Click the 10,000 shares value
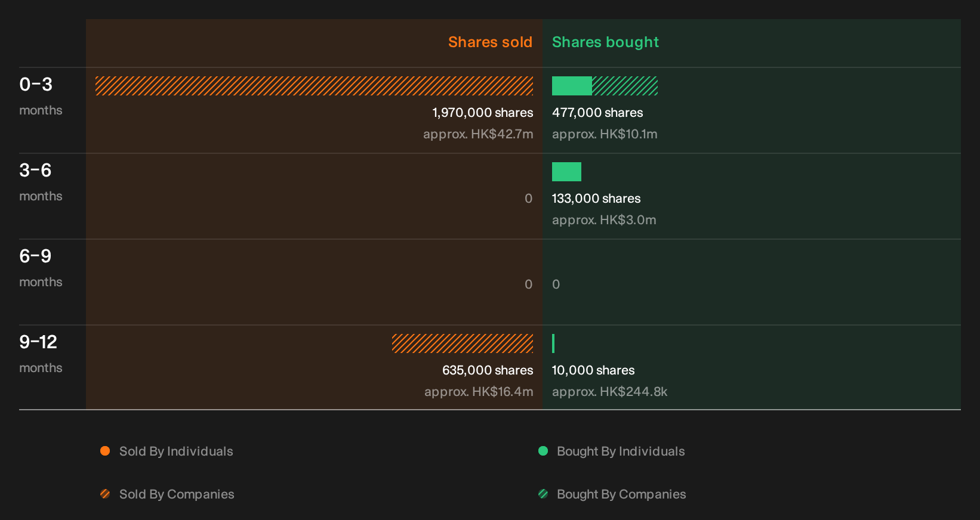This screenshot has width=980, height=520. point(593,370)
